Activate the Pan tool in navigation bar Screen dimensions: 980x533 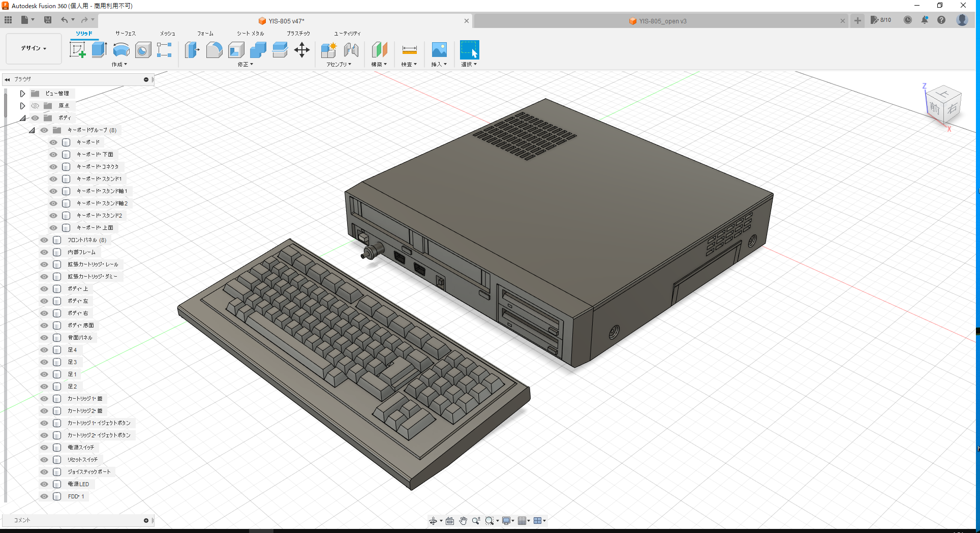coord(463,520)
